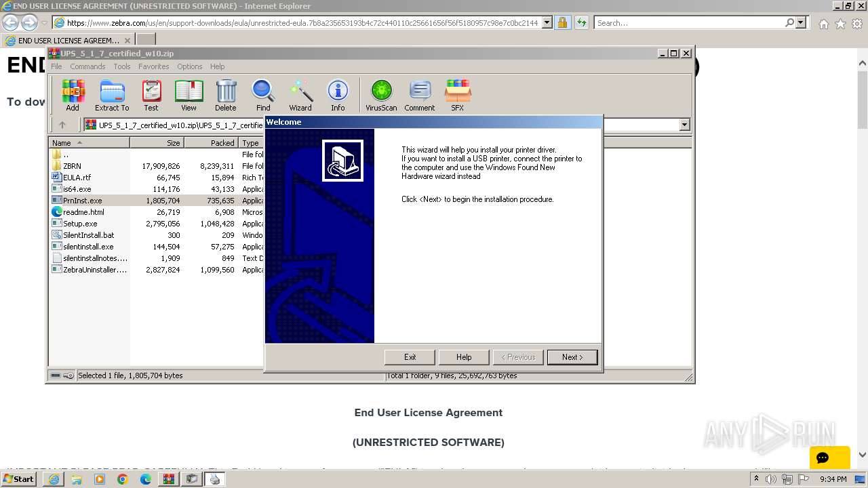The height and width of the screenshot is (488, 868).
Task: Sort files by Size column
Action: coord(157,143)
